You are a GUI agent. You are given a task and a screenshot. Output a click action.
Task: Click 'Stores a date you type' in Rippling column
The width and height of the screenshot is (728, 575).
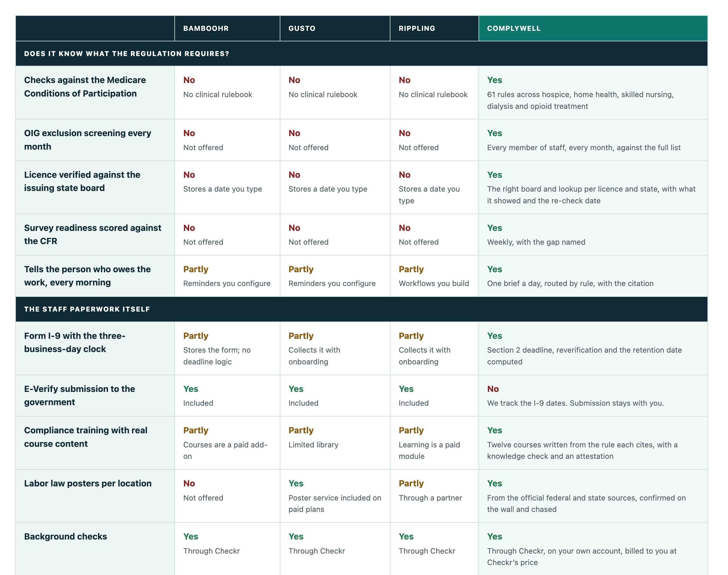(x=429, y=195)
